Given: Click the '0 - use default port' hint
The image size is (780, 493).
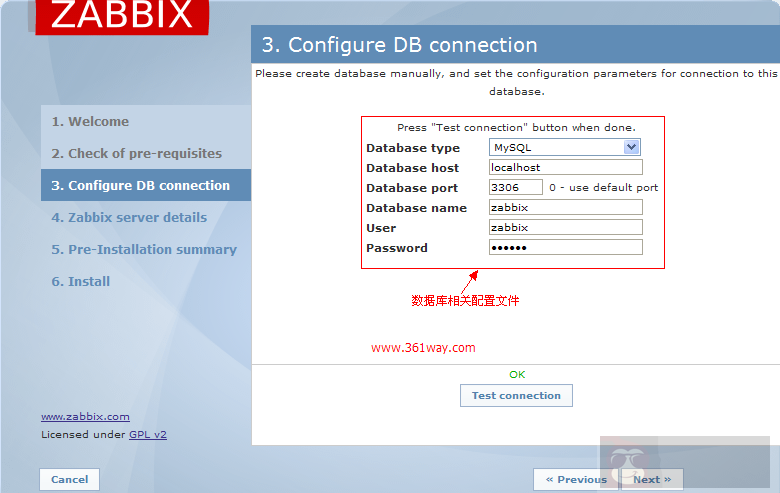Looking at the screenshot, I should point(603,188).
